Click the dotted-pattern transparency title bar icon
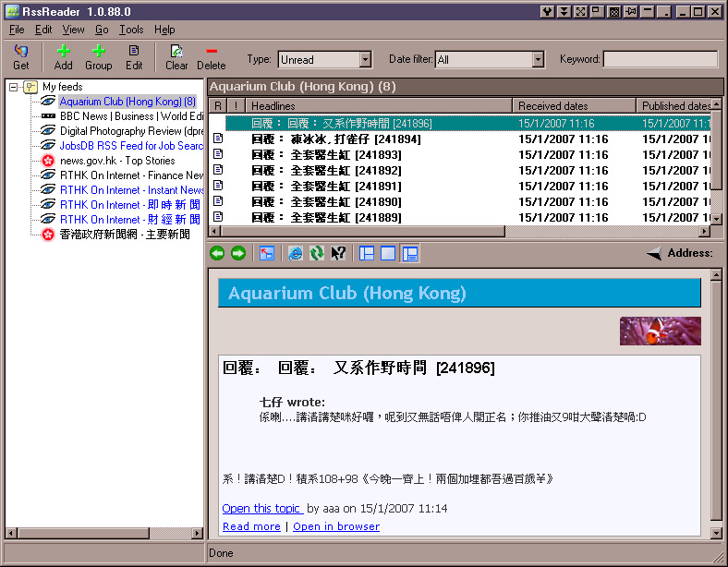This screenshot has height=567, width=728. pyautogui.click(x=614, y=11)
